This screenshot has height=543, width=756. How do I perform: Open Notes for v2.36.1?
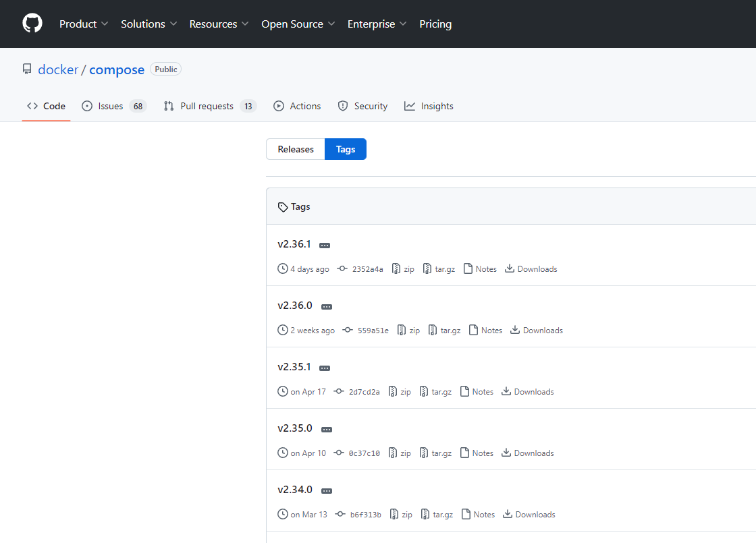click(480, 269)
